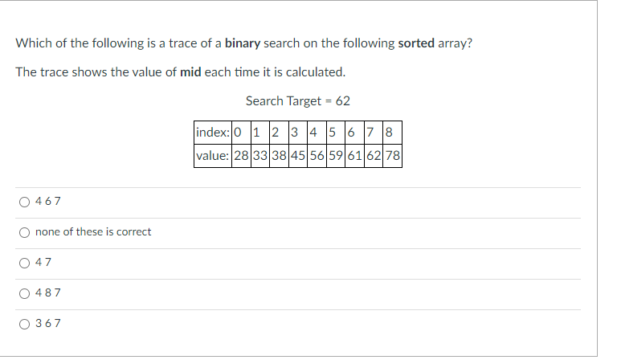
Task: Select the '4 7' radio button
Action: [x=24, y=263]
